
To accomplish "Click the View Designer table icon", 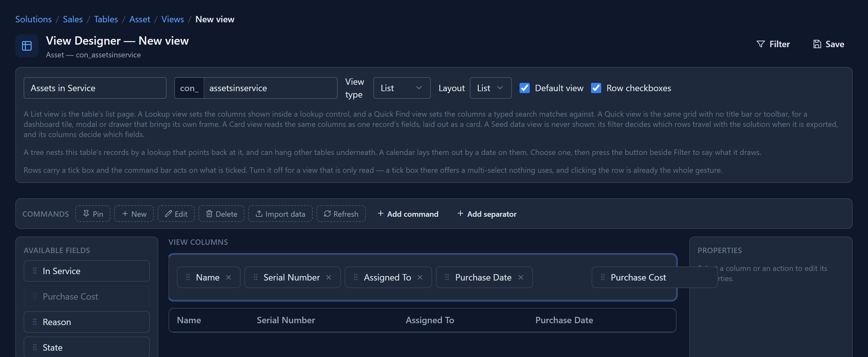I will tap(26, 46).
